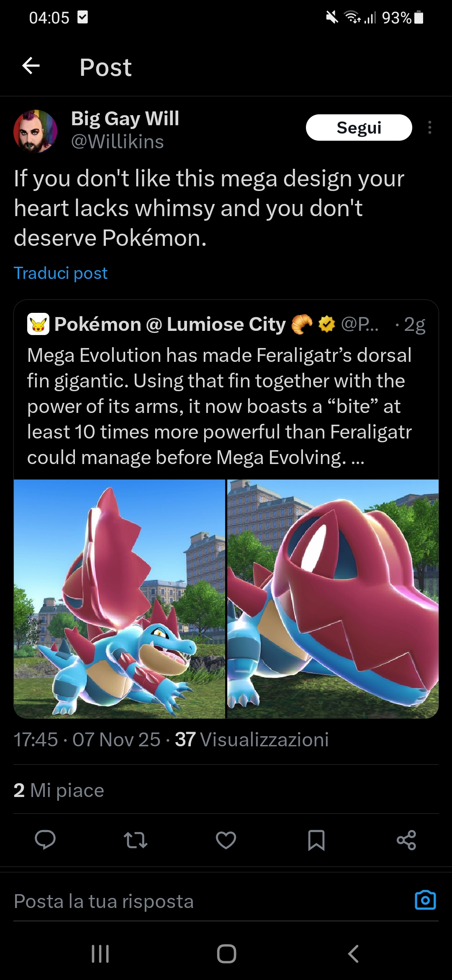Tap the Android home button
The width and height of the screenshot is (452, 980).
point(226,954)
